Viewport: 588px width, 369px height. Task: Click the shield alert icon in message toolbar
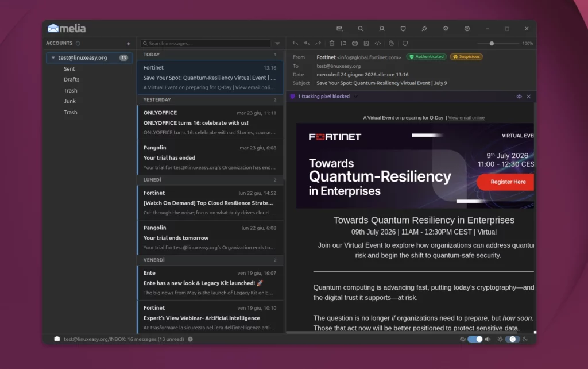tap(405, 43)
